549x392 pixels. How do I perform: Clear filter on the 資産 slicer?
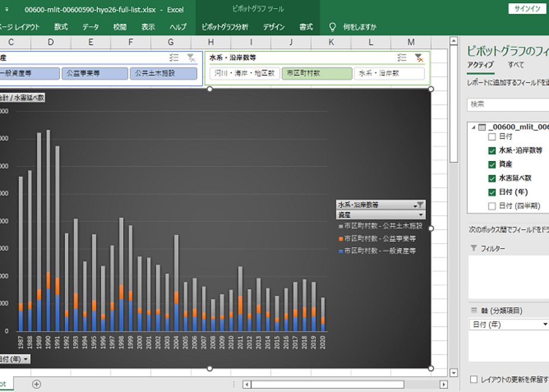(191, 58)
